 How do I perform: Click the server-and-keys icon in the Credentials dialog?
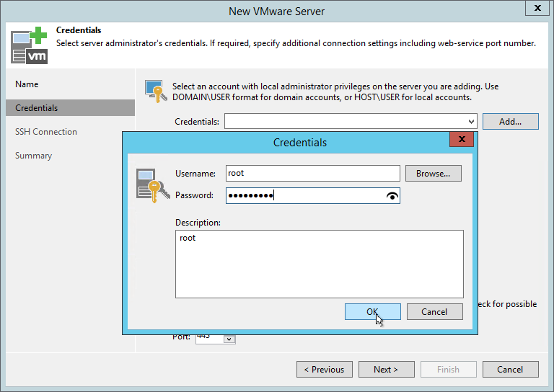coord(153,186)
